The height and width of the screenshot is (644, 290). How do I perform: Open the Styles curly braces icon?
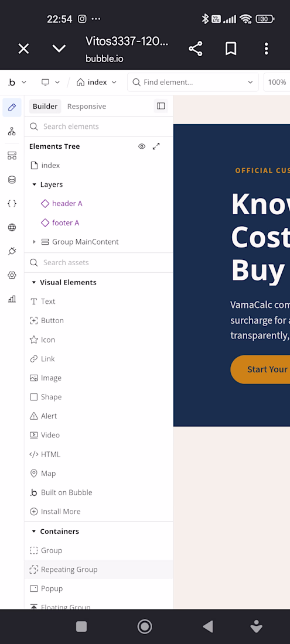12,203
